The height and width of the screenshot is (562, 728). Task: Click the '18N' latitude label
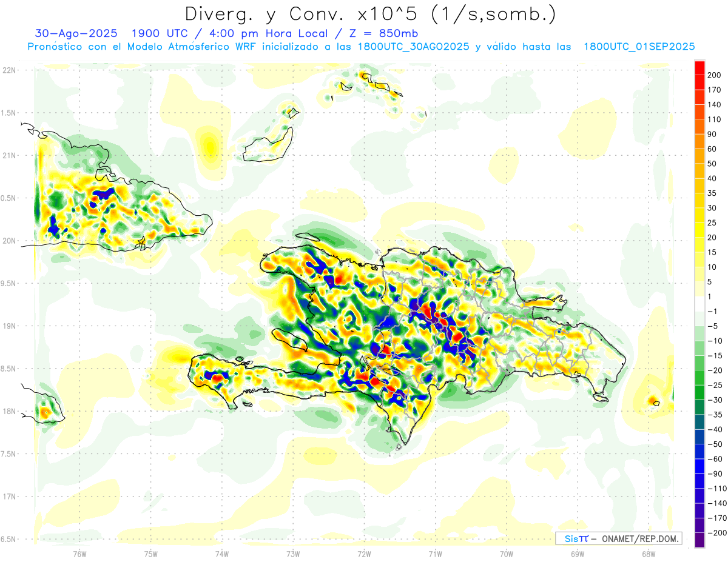(x=9, y=411)
